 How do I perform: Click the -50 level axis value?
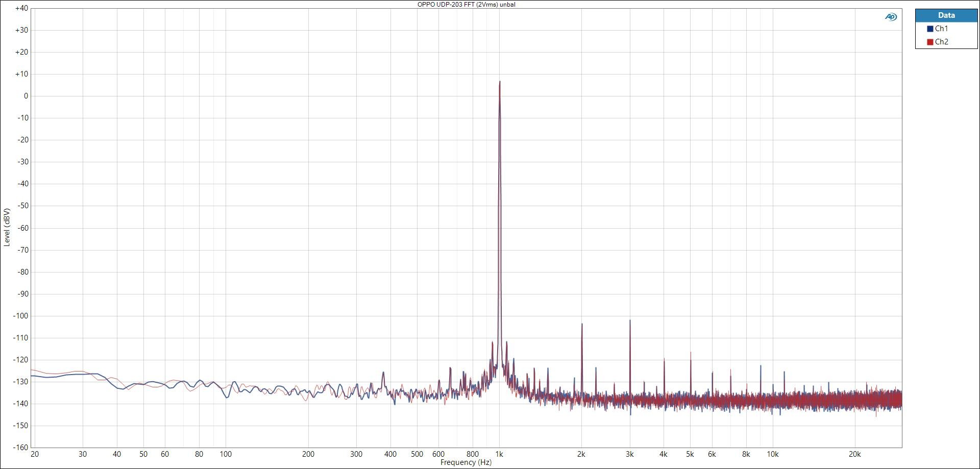click(22, 206)
